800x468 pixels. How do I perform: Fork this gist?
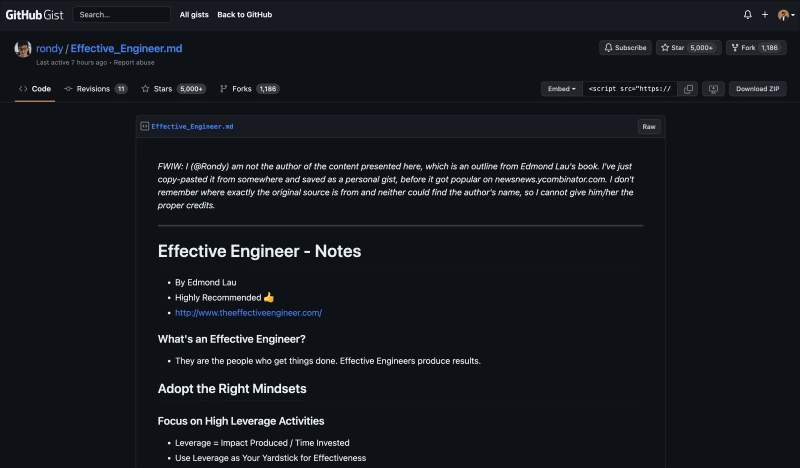743,47
